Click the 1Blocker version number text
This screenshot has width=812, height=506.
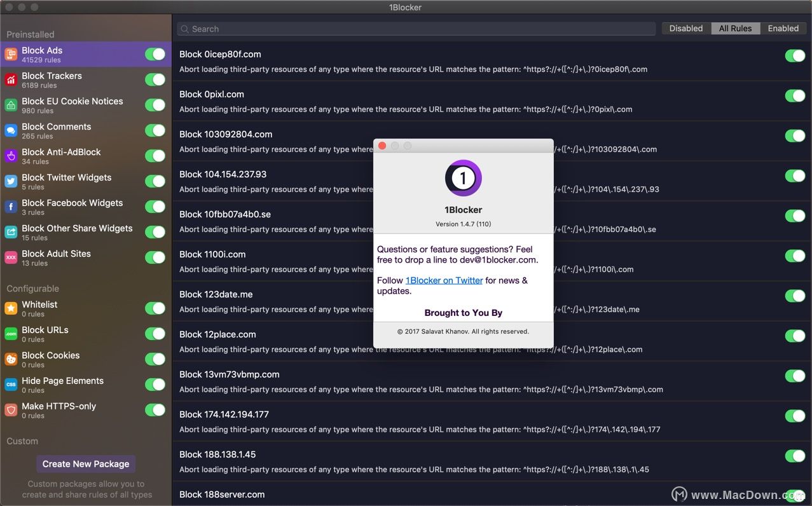click(463, 224)
